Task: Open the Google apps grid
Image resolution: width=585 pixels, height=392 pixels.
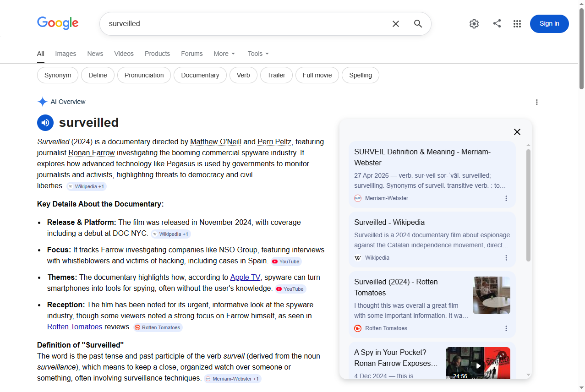Action: pyautogui.click(x=517, y=24)
